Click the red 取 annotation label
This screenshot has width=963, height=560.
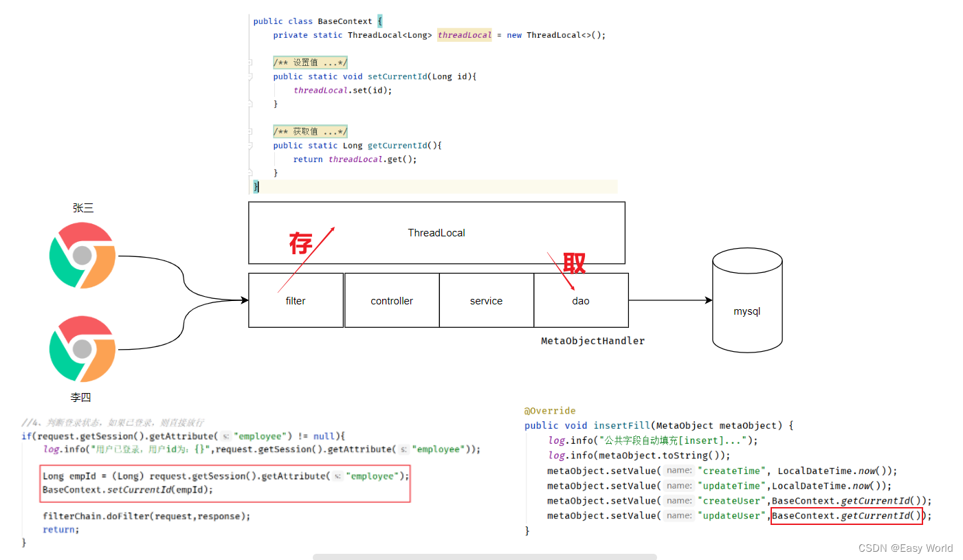coord(573,264)
